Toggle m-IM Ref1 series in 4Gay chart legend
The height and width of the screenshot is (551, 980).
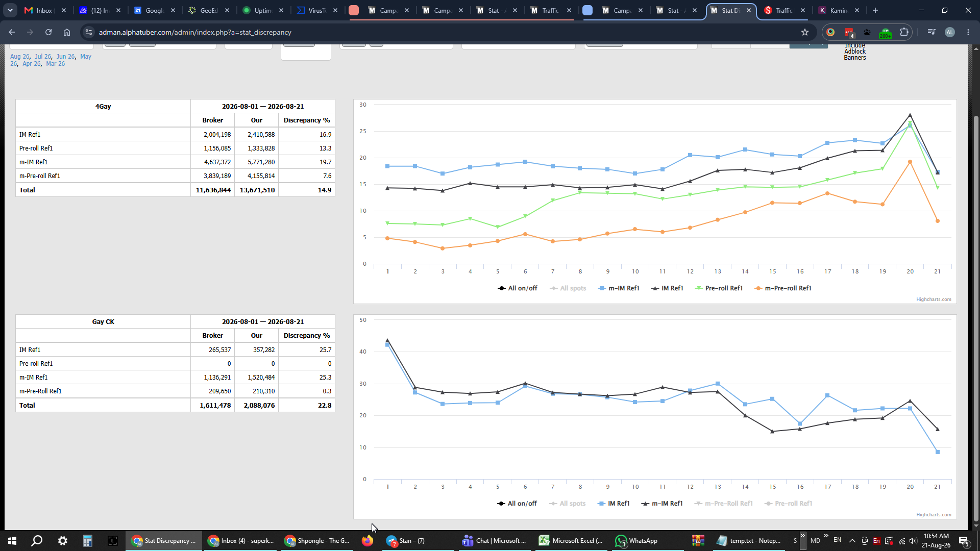(619, 288)
